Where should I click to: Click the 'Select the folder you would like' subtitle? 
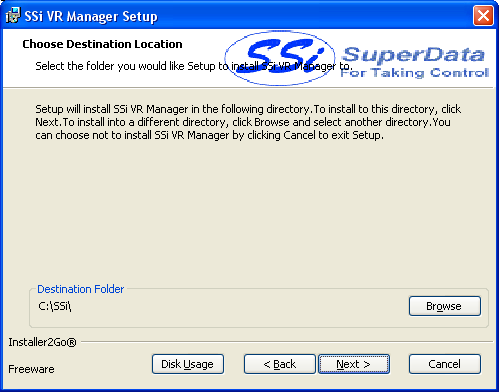pos(194,66)
